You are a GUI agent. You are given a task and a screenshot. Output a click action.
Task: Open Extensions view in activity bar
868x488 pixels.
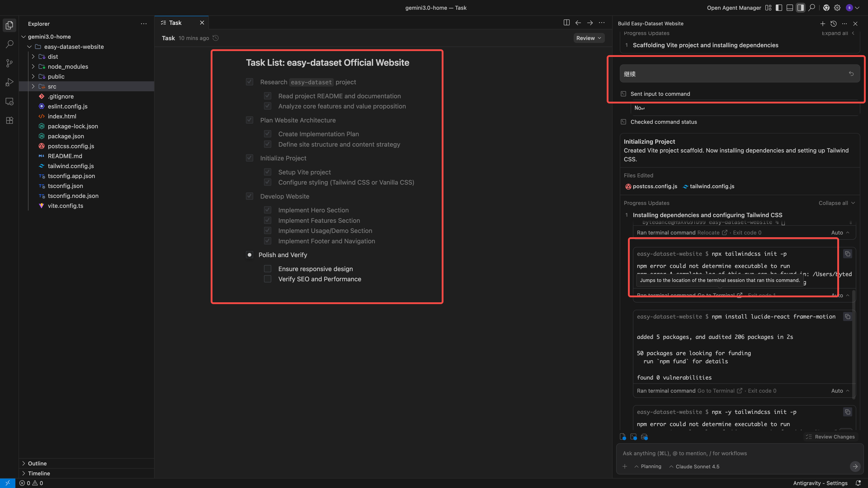click(x=9, y=121)
